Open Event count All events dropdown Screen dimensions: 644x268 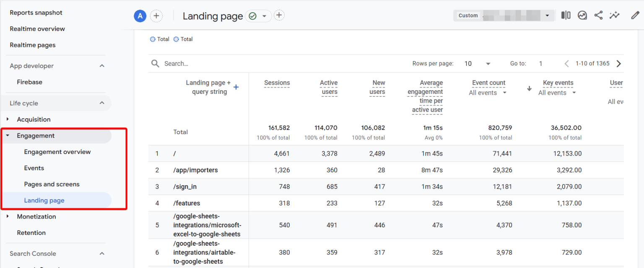click(488, 93)
